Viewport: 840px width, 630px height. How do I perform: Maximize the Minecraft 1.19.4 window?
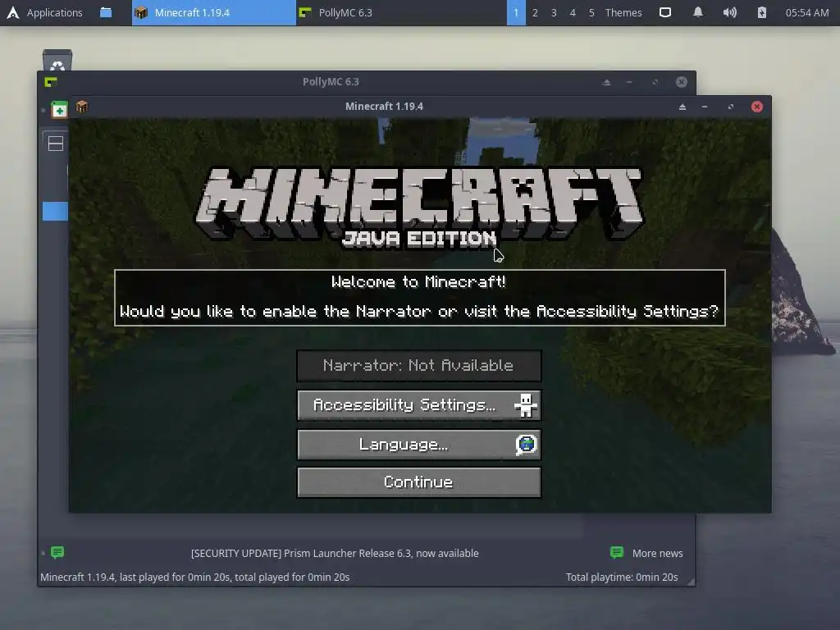click(731, 107)
